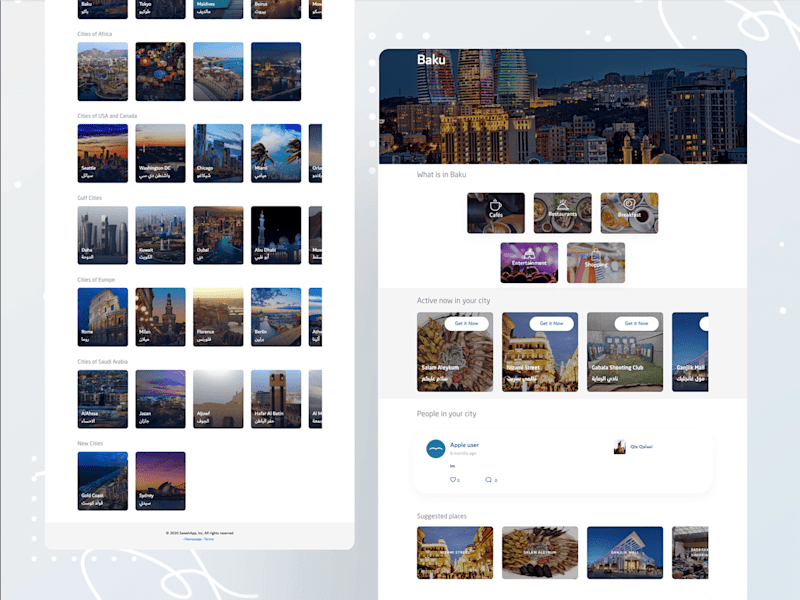Select the Seattle city card
Image resolution: width=800 pixels, height=600 pixels.
(x=103, y=153)
